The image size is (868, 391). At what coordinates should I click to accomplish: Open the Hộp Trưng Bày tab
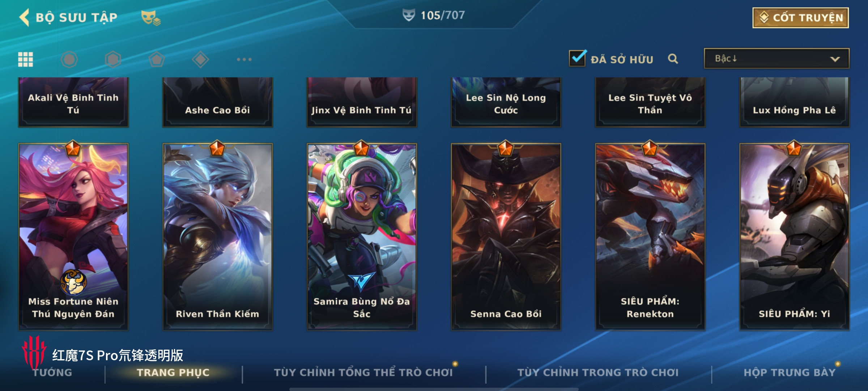point(790,372)
